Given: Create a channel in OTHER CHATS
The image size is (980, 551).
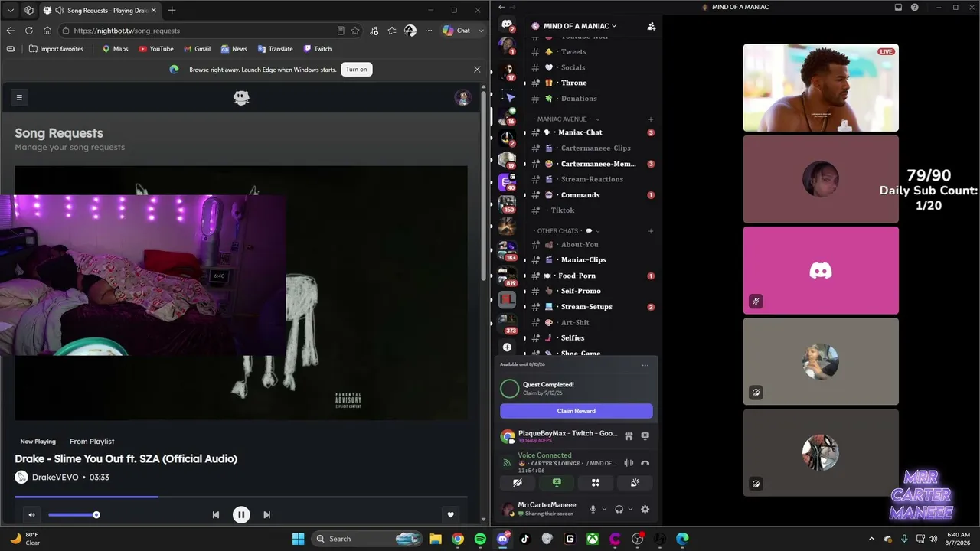Looking at the screenshot, I should (x=651, y=230).
